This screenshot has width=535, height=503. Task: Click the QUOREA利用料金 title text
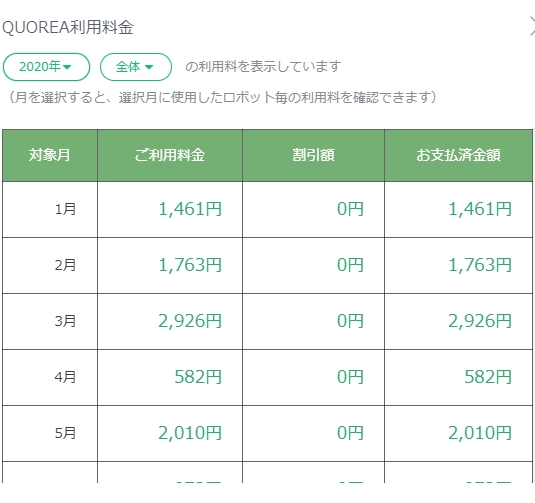68,27
